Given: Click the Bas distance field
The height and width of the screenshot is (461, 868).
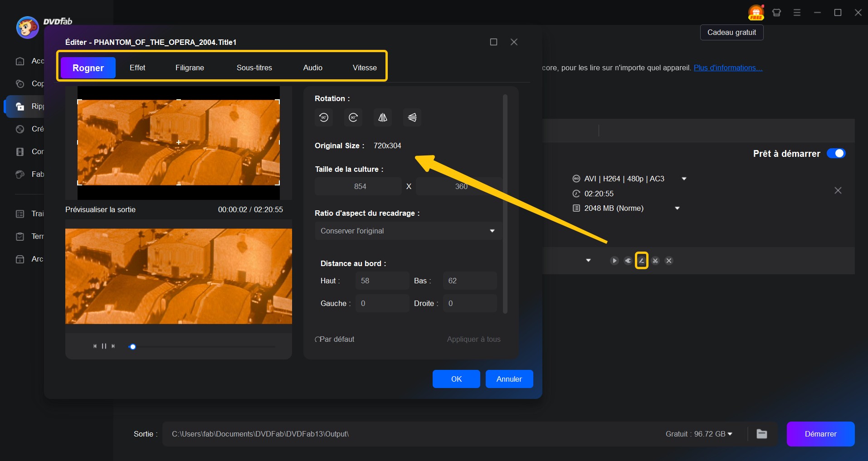Looking at the screenshot, I should coord(470,281).
